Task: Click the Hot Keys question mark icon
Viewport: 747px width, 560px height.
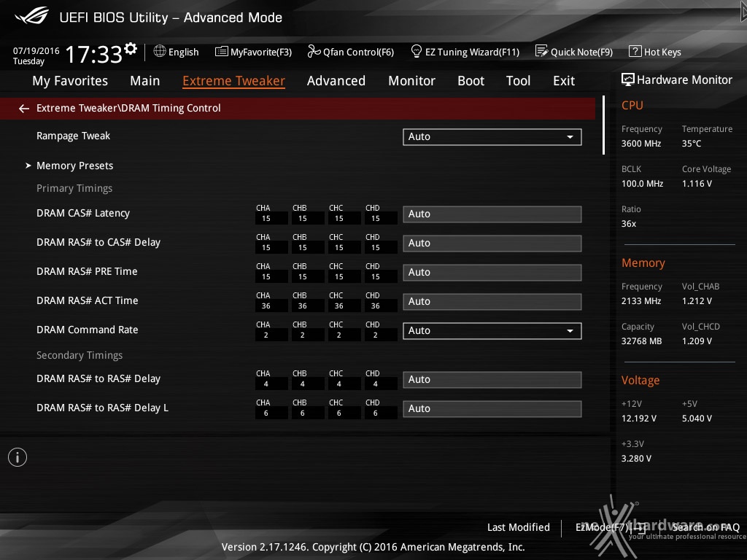Action: coord(635,51)
